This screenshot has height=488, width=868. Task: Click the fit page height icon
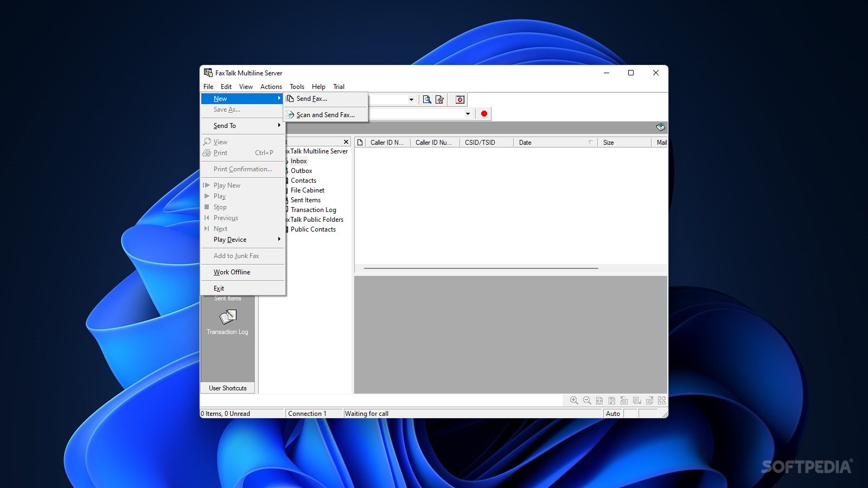(612, 401)
